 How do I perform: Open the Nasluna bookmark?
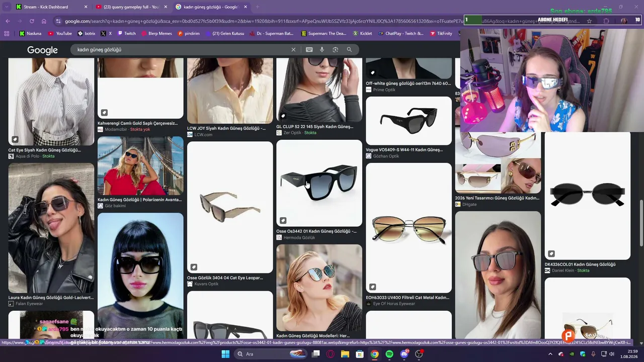click(x=30, y=34)
